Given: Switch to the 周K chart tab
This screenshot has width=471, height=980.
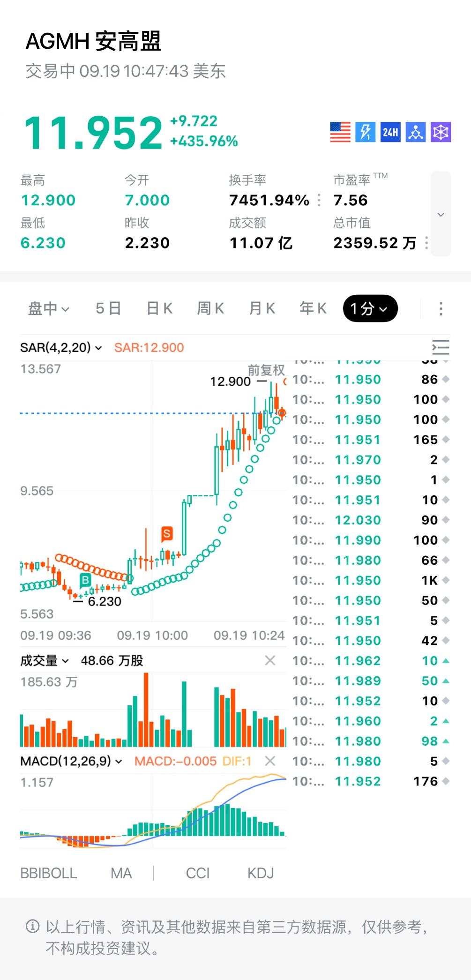Looking at the screenshot, I should 210,309.
